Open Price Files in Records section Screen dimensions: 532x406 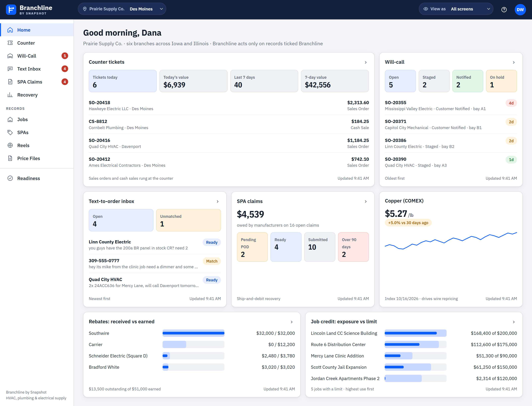[37, 158]
